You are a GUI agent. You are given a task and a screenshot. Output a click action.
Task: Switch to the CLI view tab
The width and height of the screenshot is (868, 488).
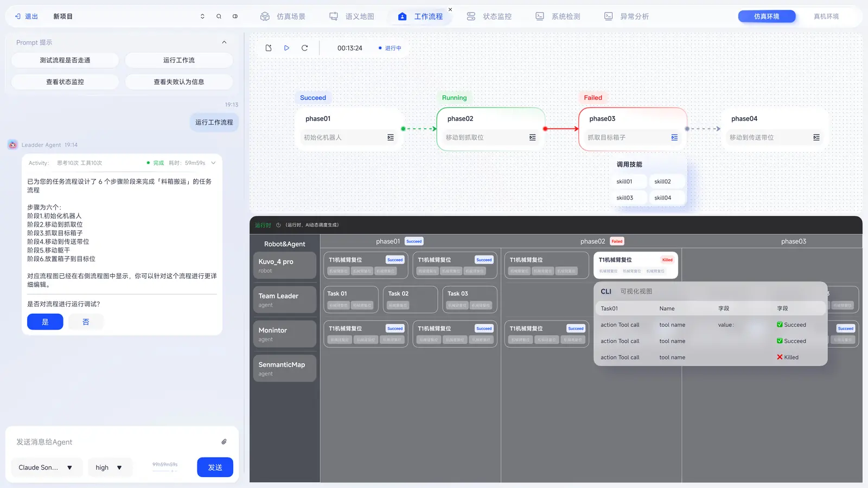pyautogui.click(x=606, y=292)
